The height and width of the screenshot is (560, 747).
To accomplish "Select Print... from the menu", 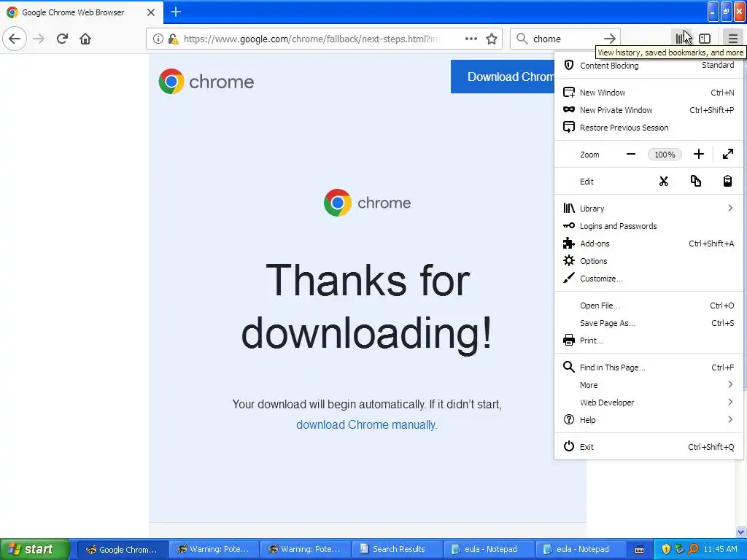I will click(x=649, y=341).
